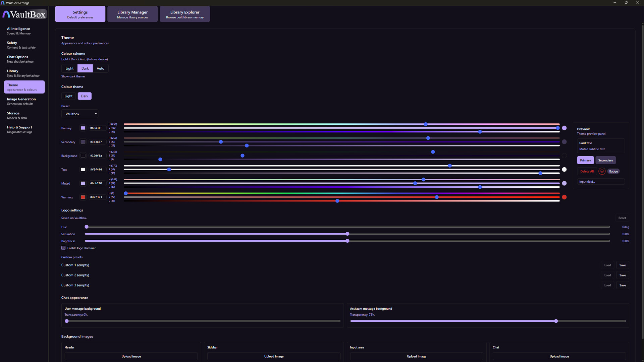Open the Storage section
Image resolution: width=644 pixels, height=362 pixels.
[x=24, y=115]
